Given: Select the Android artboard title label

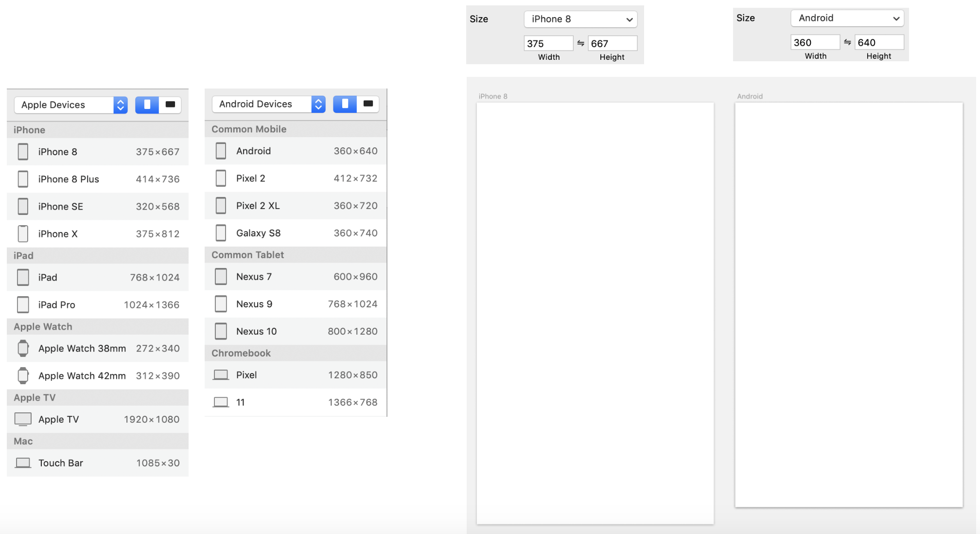Looking at the screenshot, I should click(750, 96).
